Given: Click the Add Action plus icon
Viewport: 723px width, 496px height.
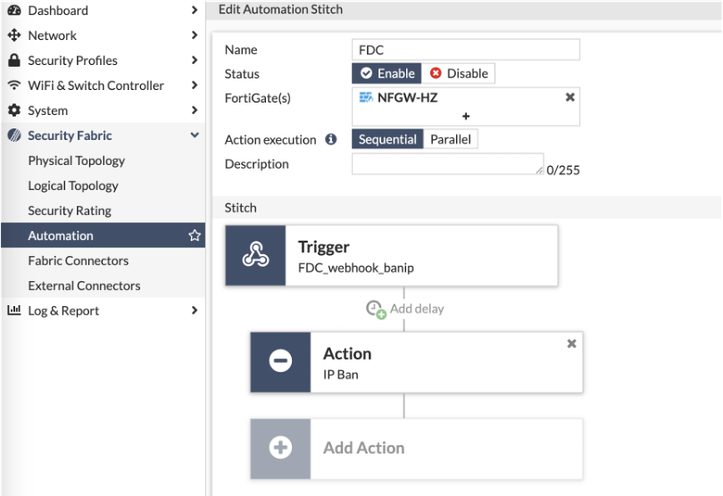Looking at the screenshot, I should pos(281,447).
